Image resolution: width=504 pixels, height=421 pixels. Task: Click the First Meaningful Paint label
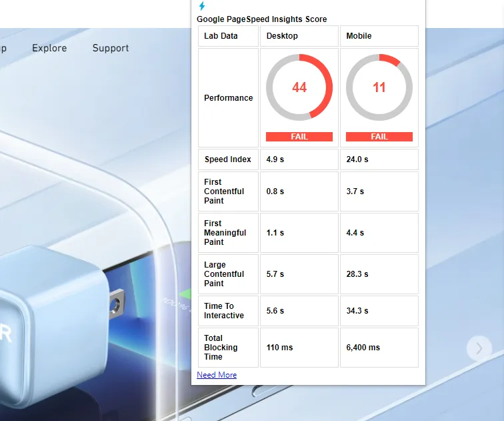225,233
